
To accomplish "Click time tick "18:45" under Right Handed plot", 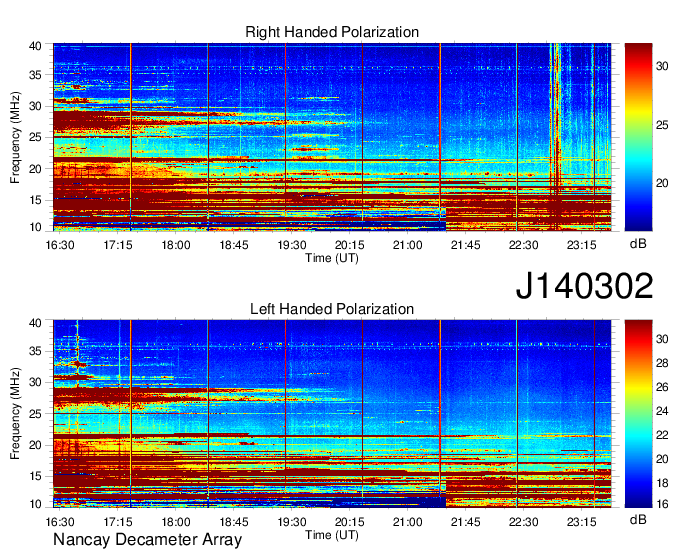I will [234, 245].
